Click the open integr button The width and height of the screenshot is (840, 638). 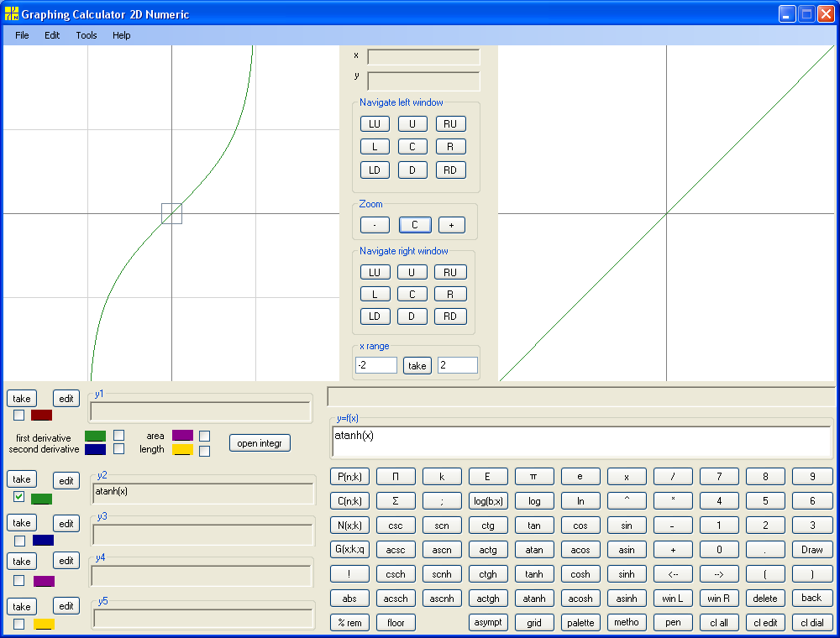pyautogui.click(x=260, y=443)
